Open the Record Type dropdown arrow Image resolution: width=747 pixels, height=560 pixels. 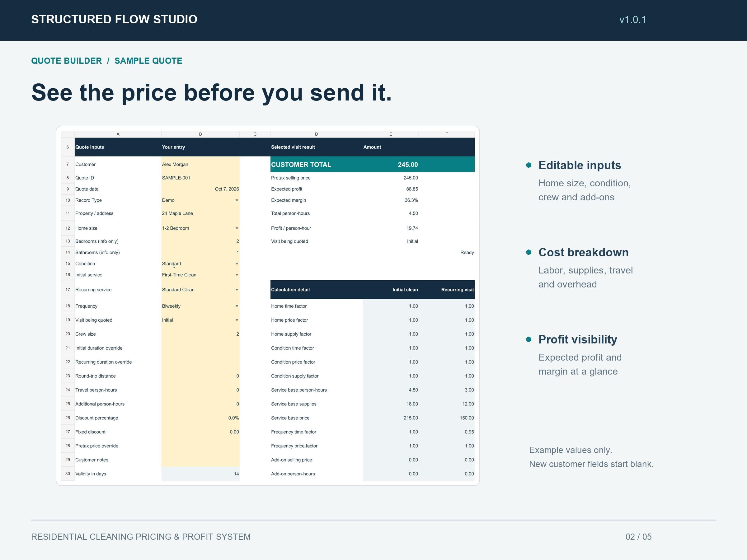(x=237, y=200)
